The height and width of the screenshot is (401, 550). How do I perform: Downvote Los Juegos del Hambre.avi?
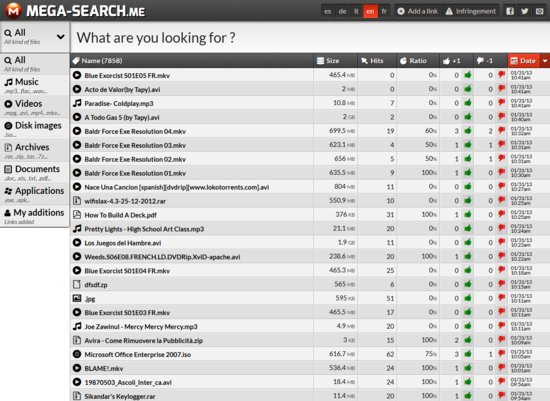[x=502, y=242]
